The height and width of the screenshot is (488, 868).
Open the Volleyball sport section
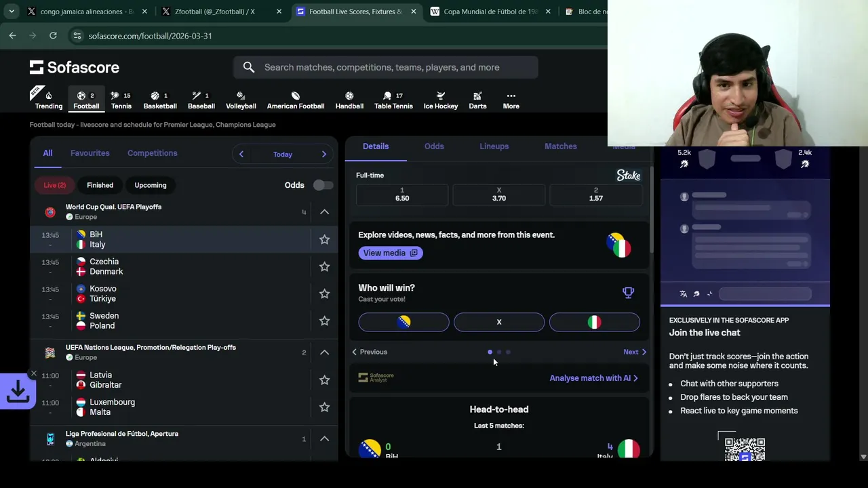(x=241, y=100)
